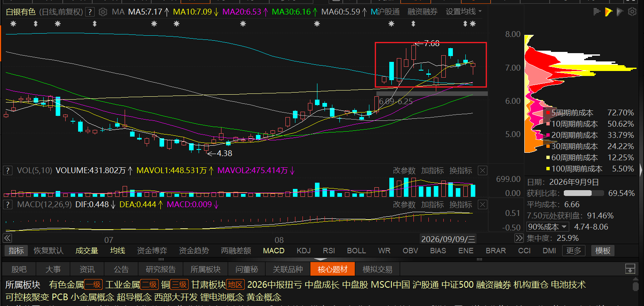Screen dimensions: 644x306
Task: Open the 90%成本 dropdown
Action: tap(548, 227)
